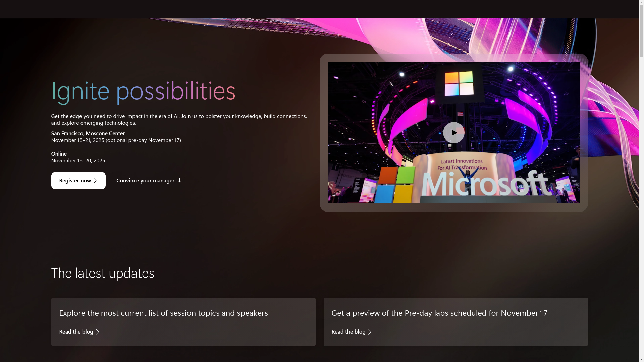Click San Francisco, Moscone Center text
Image resolution: width=644 pixels, height=362 pixels.
(x=88, y=133)
